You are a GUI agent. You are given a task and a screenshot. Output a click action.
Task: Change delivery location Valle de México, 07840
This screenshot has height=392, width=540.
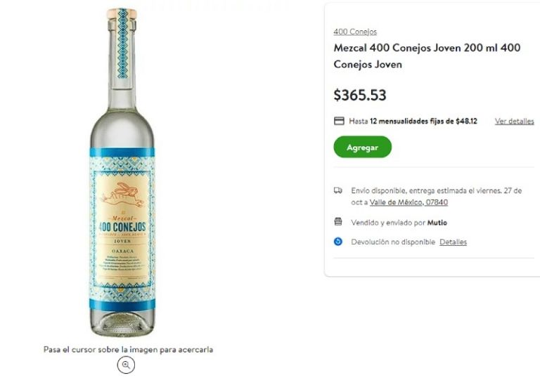(x=409, y=202)
